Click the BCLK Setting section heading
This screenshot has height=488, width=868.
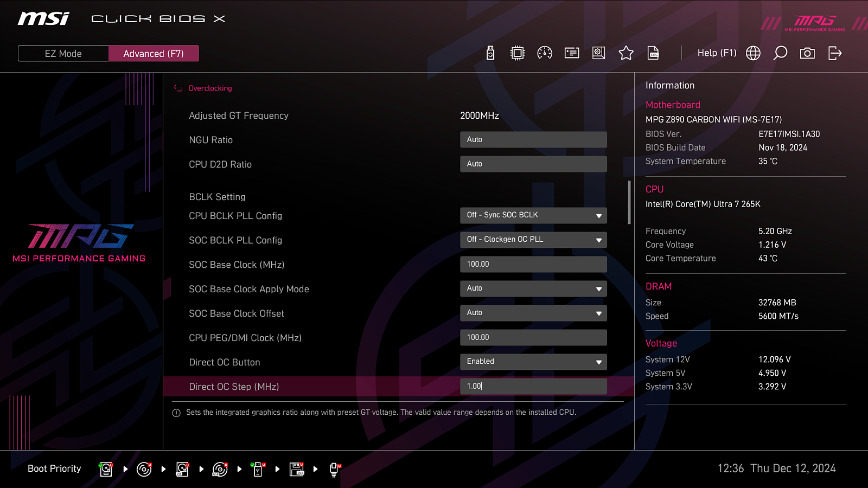217,197
